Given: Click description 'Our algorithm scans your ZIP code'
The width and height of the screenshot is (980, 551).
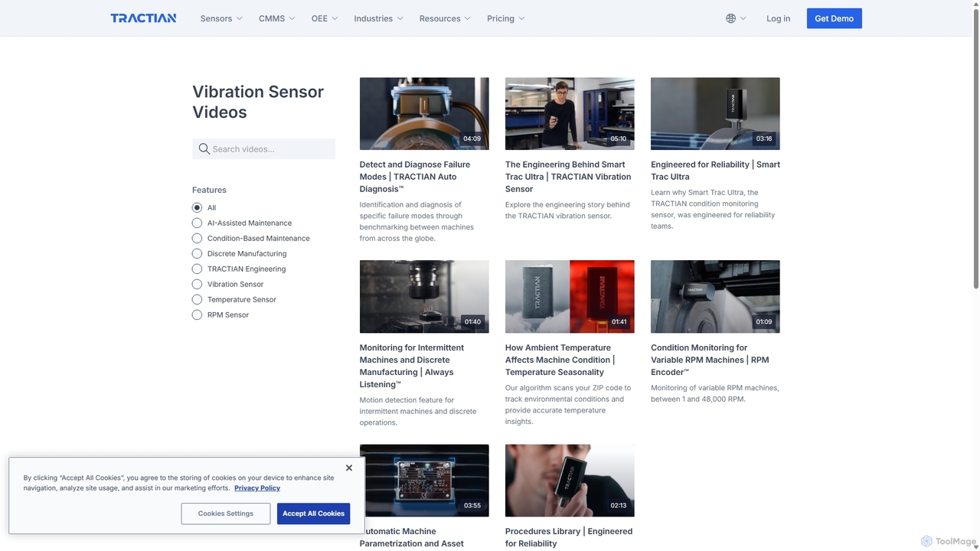Looking at the screenshot, I should (568, 405).
